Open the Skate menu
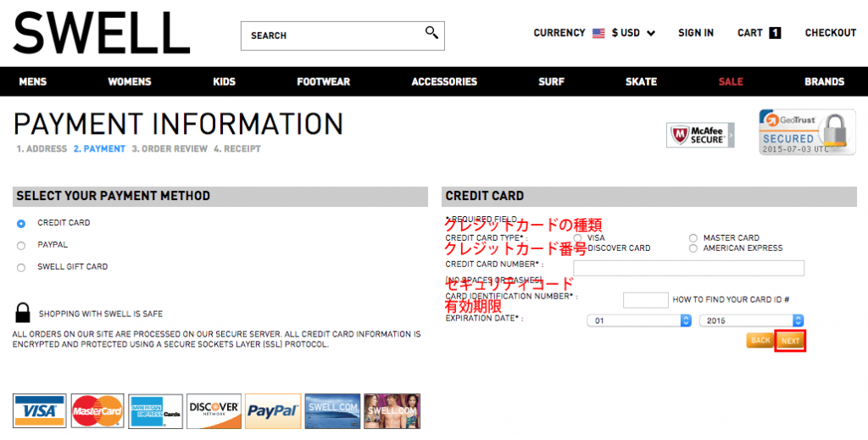The width and height of the screenshot is (868, 440). (641, 81)
